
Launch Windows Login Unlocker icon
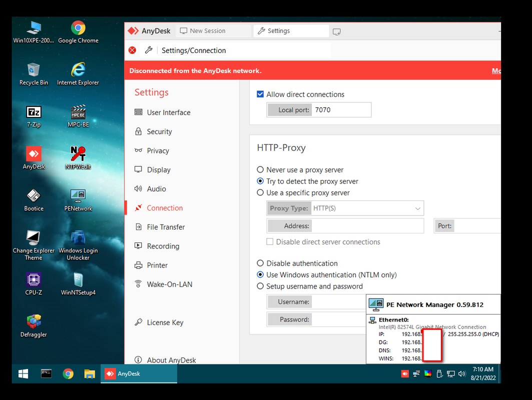pos(78,245)
